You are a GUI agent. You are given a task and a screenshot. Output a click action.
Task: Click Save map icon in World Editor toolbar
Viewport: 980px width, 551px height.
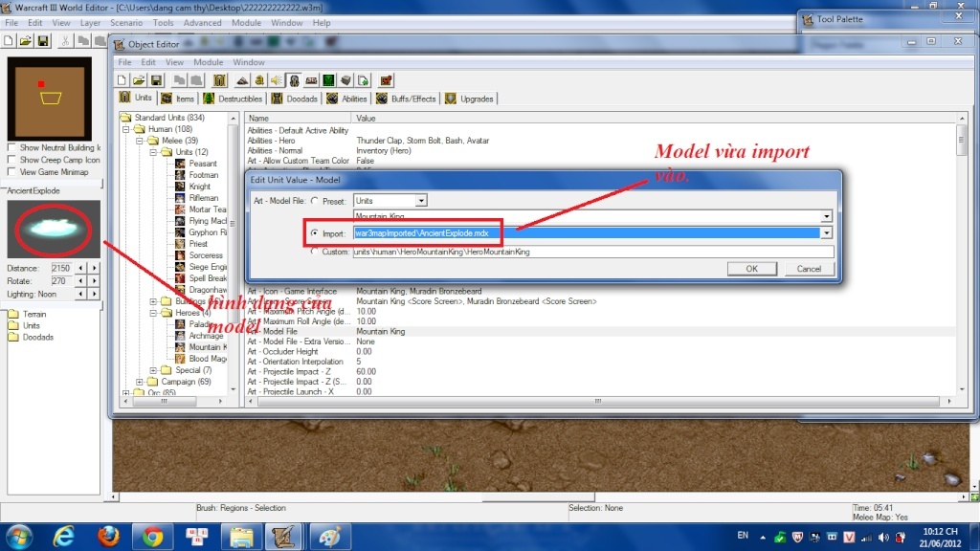pyautogui.click(x=43, y=41)
